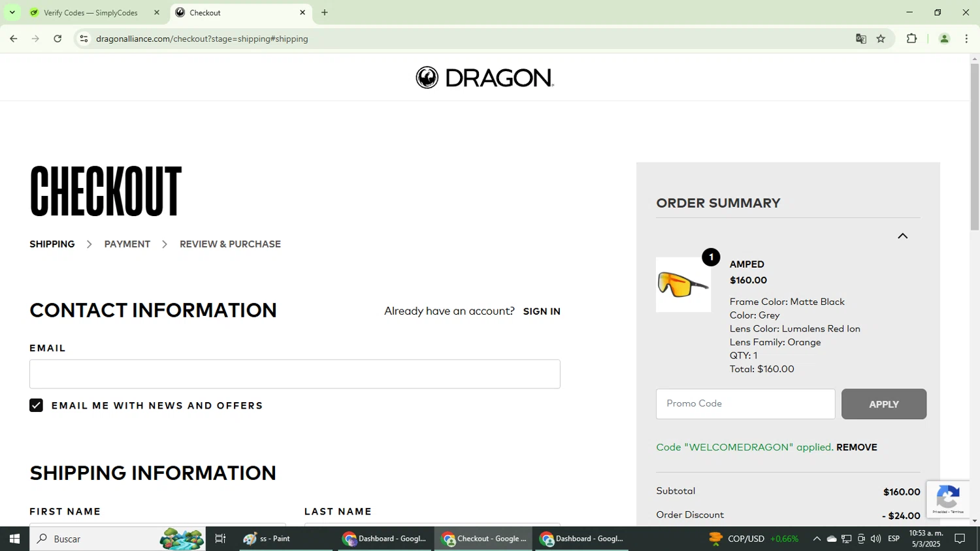This screenshot has height=551, width=980.
Task: Go to SHIPPING checkout step
Action: [52, 244]
